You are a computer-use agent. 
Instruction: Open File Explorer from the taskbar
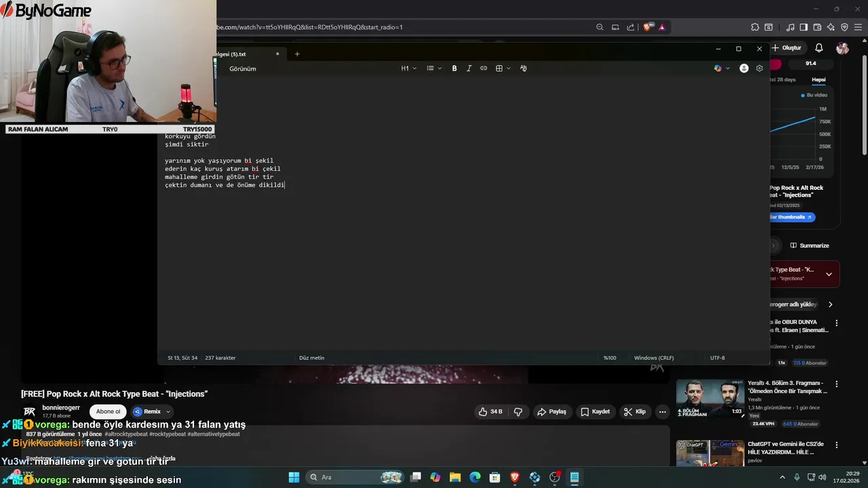coord(455,477)
